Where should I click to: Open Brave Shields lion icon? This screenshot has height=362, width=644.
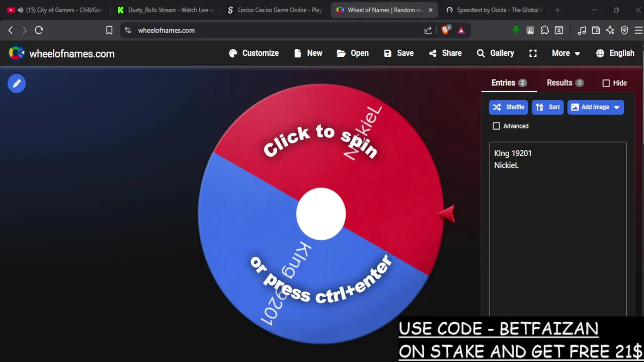(x=446, y=30)
